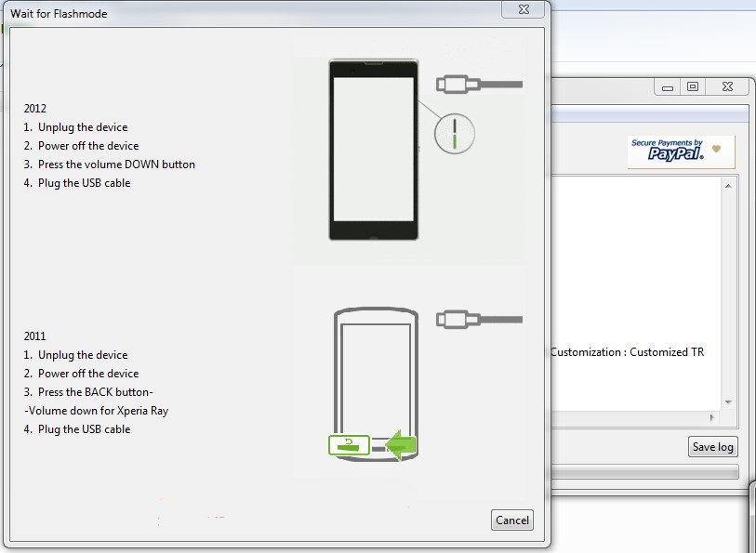
Task: Select the USB cable icon beside the 2012 phone
Action: (x=479, y=84)
